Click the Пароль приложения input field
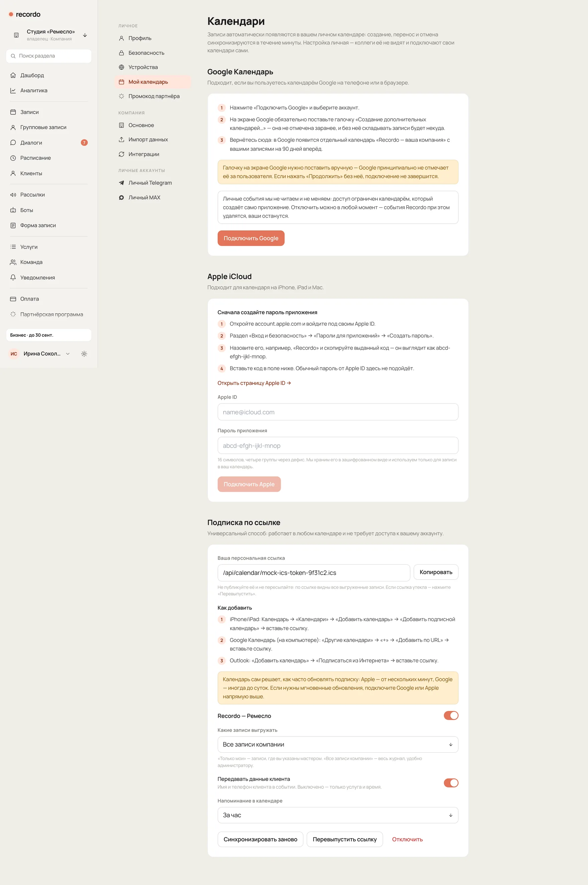588x885 pixels. point(338,445)
